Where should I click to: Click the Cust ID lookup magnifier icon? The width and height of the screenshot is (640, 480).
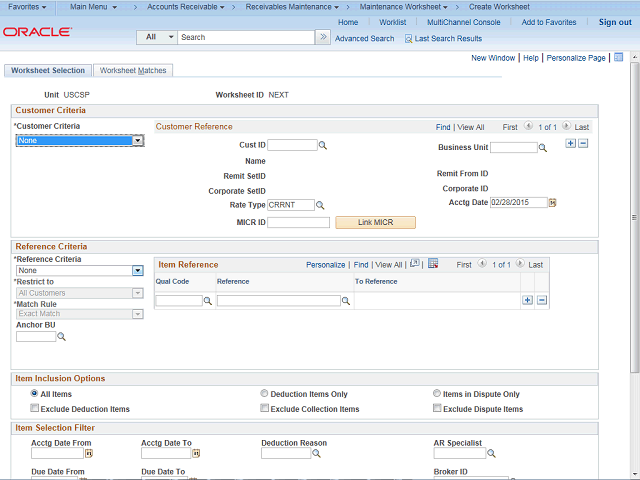tap(323, 146)
